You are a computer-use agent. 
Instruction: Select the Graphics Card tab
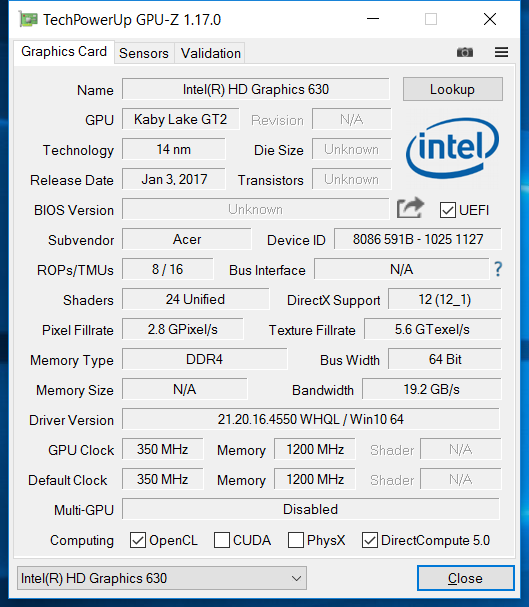pyautogui.click(x=64, y=51)
